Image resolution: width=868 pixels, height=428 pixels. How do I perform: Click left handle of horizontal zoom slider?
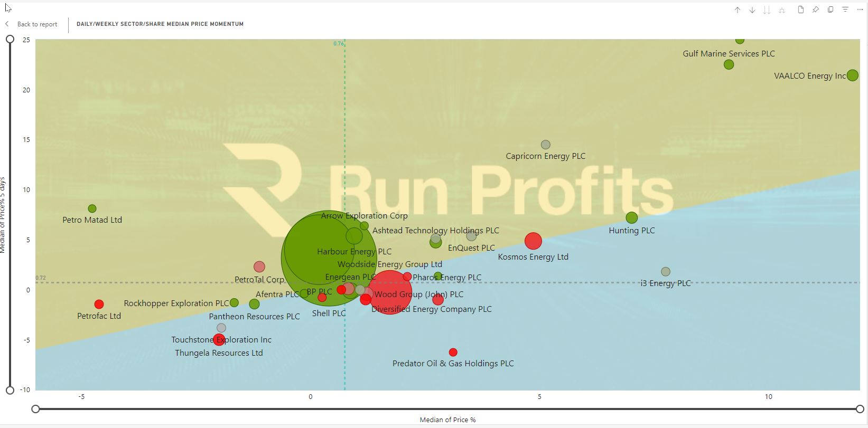tap(35, 409)
